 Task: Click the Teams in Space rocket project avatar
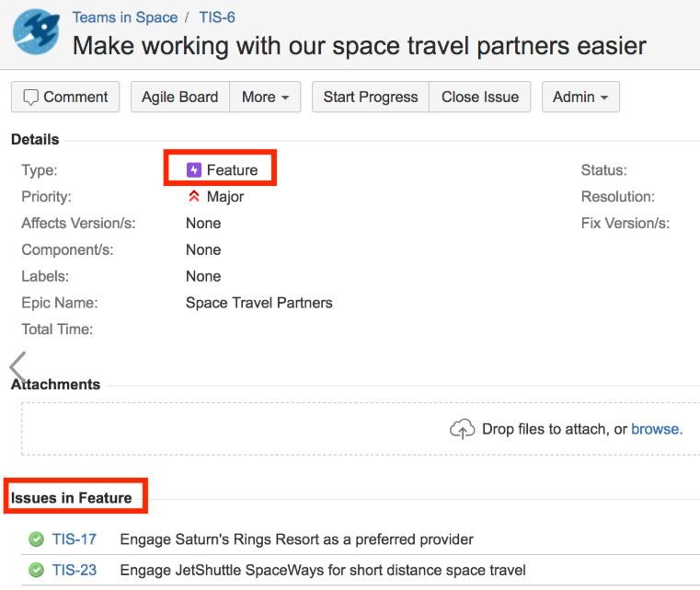click(x=36, y=33)
